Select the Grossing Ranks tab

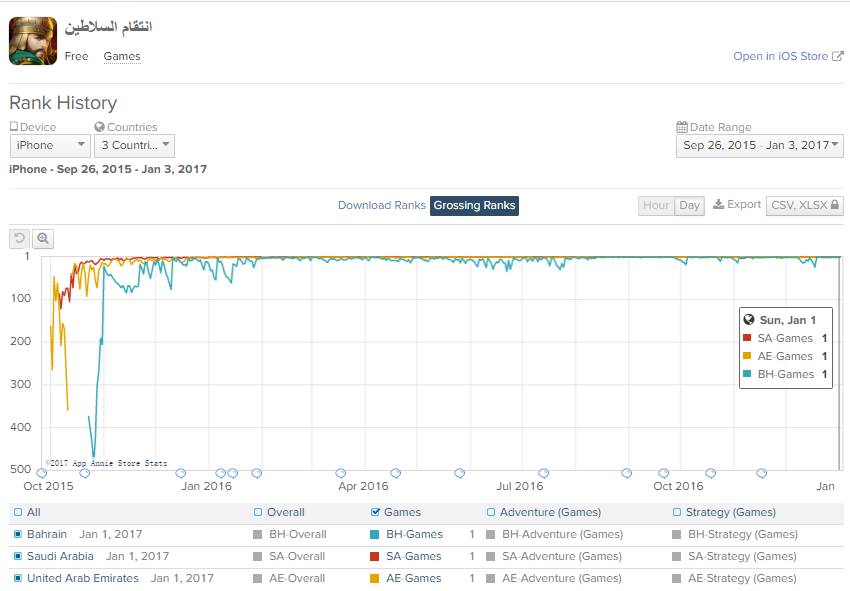tap(474, 205)
